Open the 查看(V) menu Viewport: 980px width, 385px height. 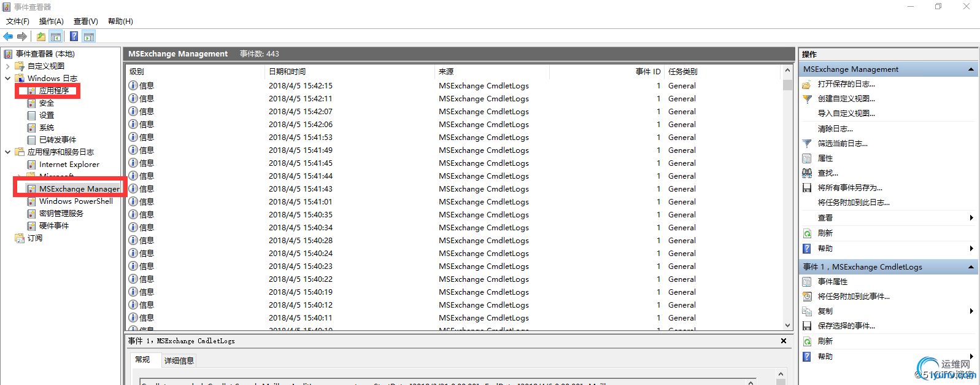click(86, 21)
